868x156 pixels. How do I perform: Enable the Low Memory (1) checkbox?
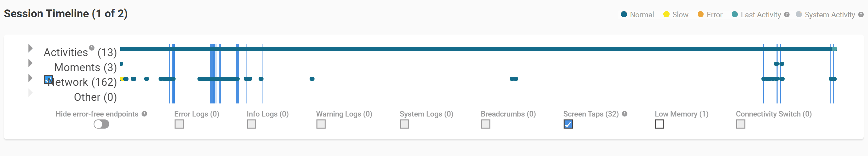(x=660, y=124)
